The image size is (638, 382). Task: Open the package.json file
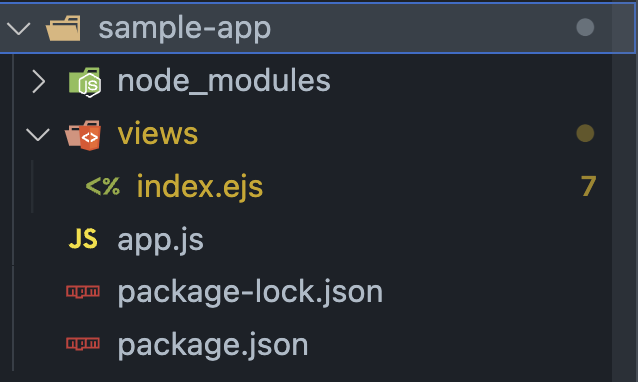tap(213, 345)
